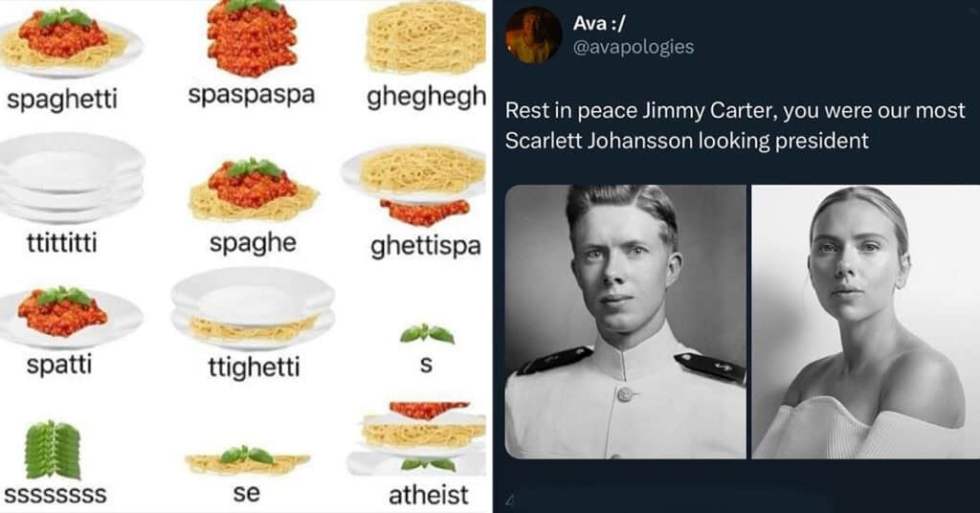Click the Rest in peace Jimmy Carter tweet text

click(x=735, y=125)
